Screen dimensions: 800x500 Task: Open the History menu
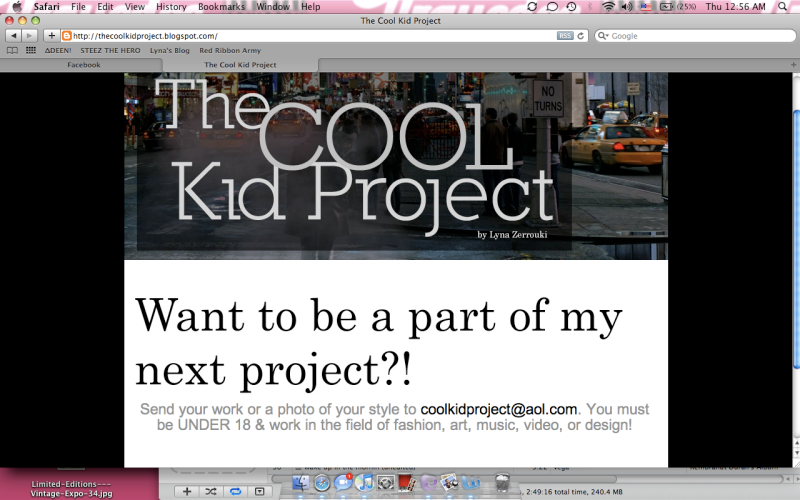[171, 7]
